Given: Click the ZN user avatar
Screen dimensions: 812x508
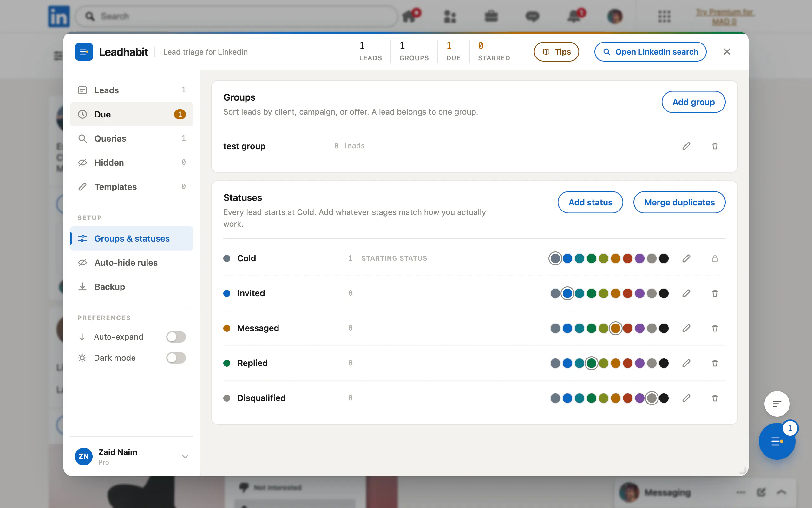Looking at the screenshot, I should (x=83, y=456).
